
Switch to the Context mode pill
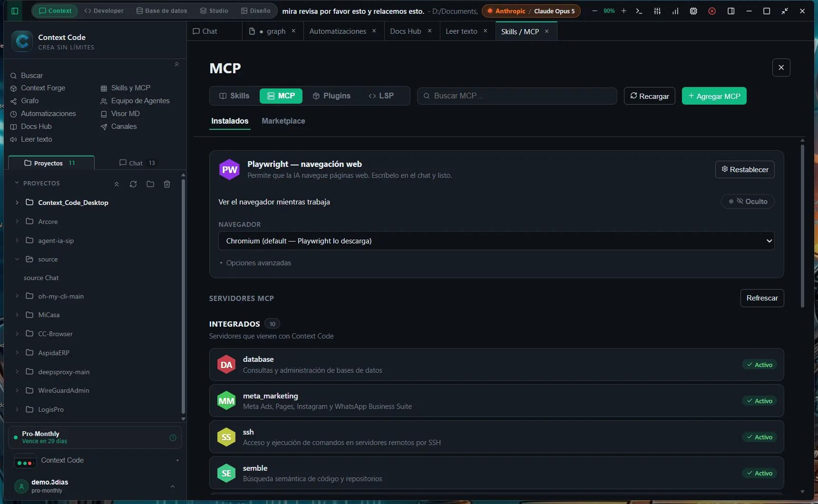[55, 11]
